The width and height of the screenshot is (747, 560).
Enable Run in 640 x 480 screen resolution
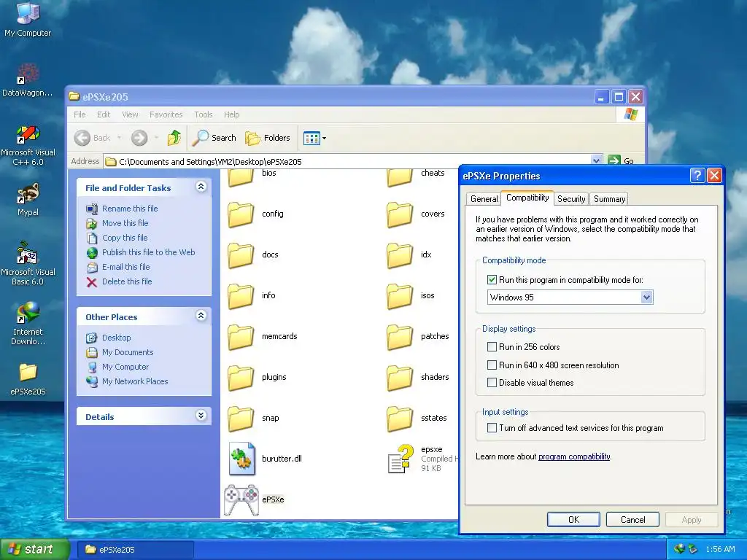(x=492, y=365)
